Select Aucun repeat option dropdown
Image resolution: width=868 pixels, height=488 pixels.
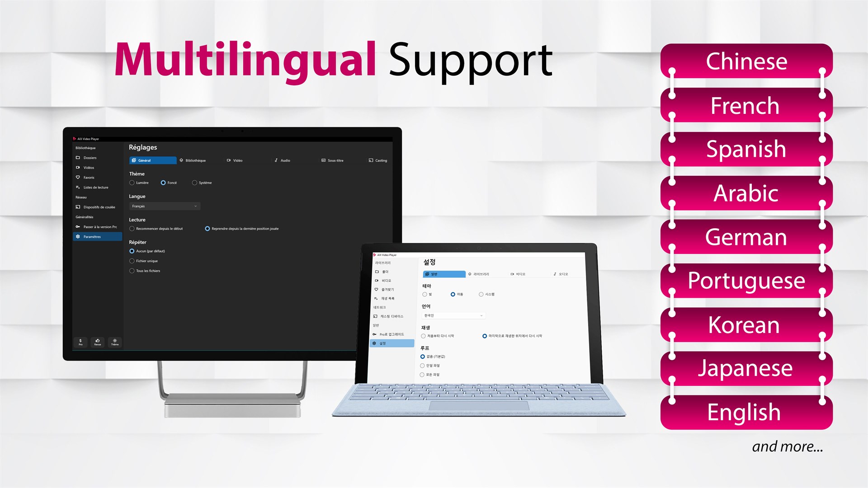point(132,251)
